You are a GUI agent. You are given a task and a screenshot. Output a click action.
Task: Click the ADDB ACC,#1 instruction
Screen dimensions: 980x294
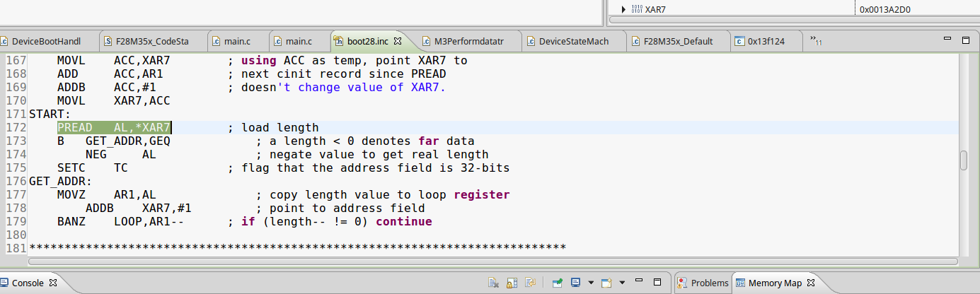point(107,88)
